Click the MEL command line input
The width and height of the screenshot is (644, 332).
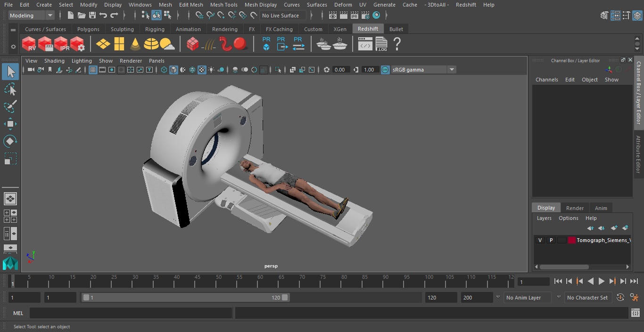click(x=131, y=313)
